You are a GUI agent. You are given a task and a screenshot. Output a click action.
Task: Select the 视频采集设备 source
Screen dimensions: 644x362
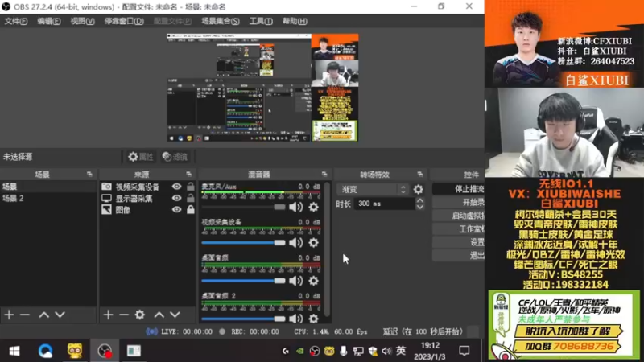pyautogui.click(x=137, y=187)
